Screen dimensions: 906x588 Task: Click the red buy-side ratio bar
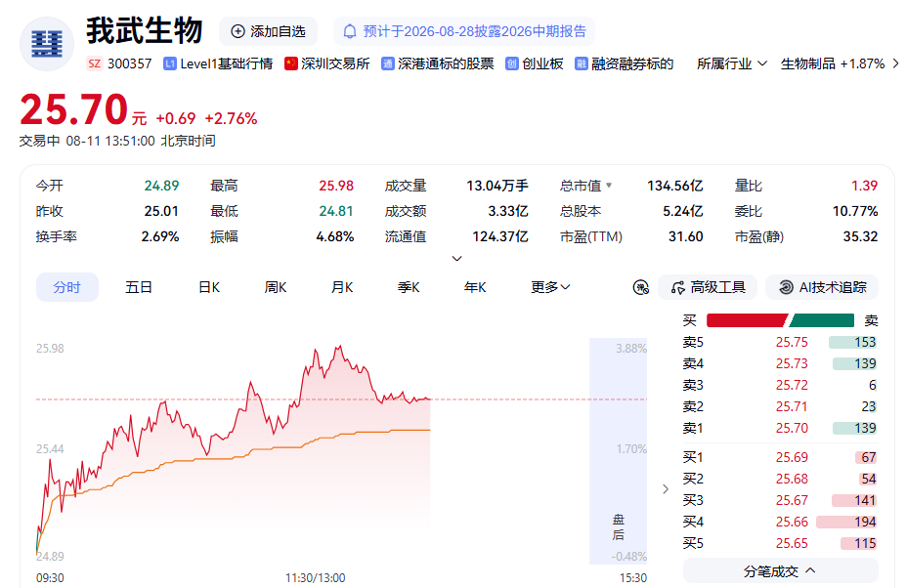(x=747, y=320)
